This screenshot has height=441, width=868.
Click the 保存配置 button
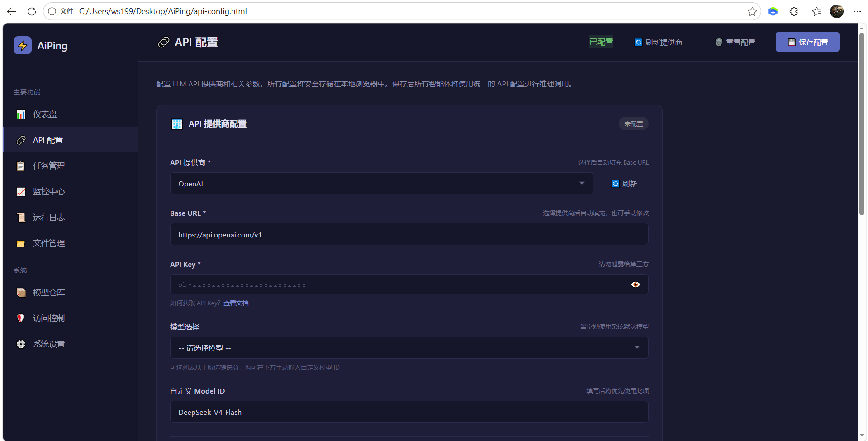click(x=807, y=42)
